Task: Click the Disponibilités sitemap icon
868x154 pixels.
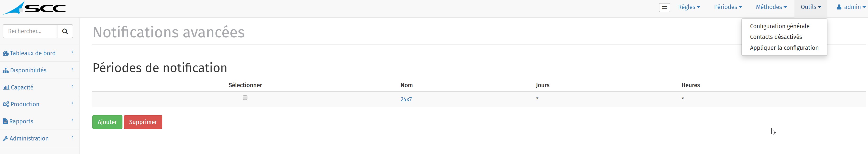Action: tap(6, 70)
